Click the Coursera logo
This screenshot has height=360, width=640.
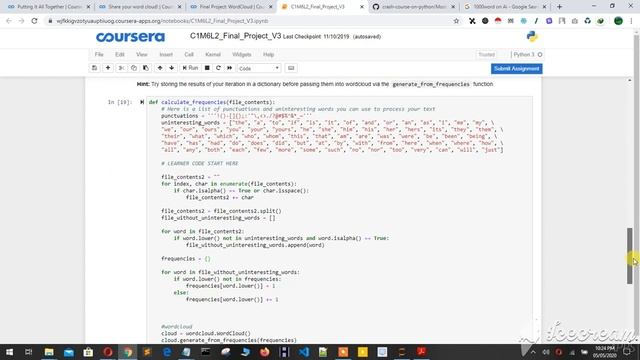130,37
